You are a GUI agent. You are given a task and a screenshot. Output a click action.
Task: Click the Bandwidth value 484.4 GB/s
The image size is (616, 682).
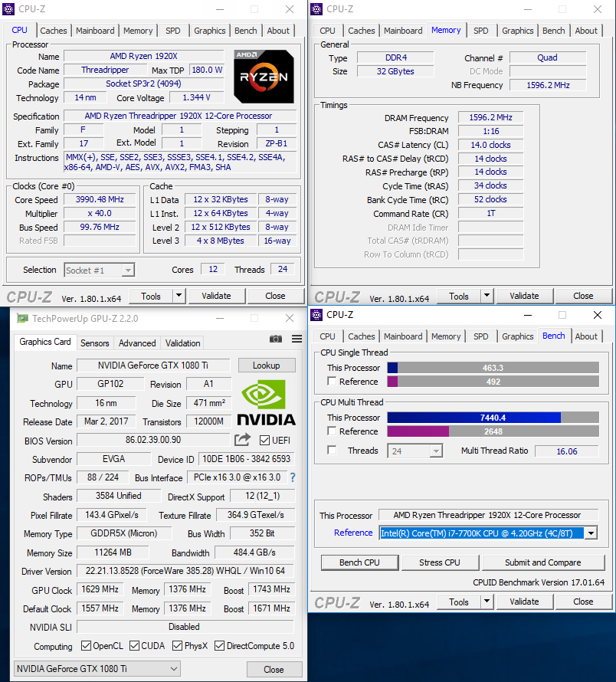254,552
